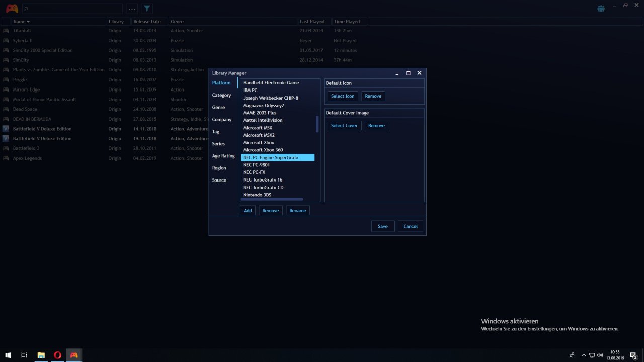Open the Windows notification center
The image size is (644, 362).
pos(633,355)
